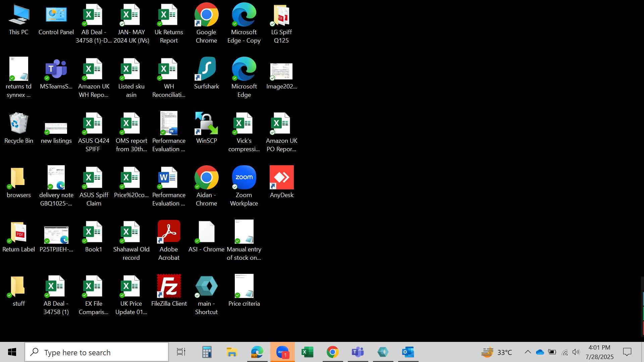Image resolution: width=644 pixels, height=362 pixels.
Task: Select the Shahawal Old record workbook
Action: click(131, 241)
